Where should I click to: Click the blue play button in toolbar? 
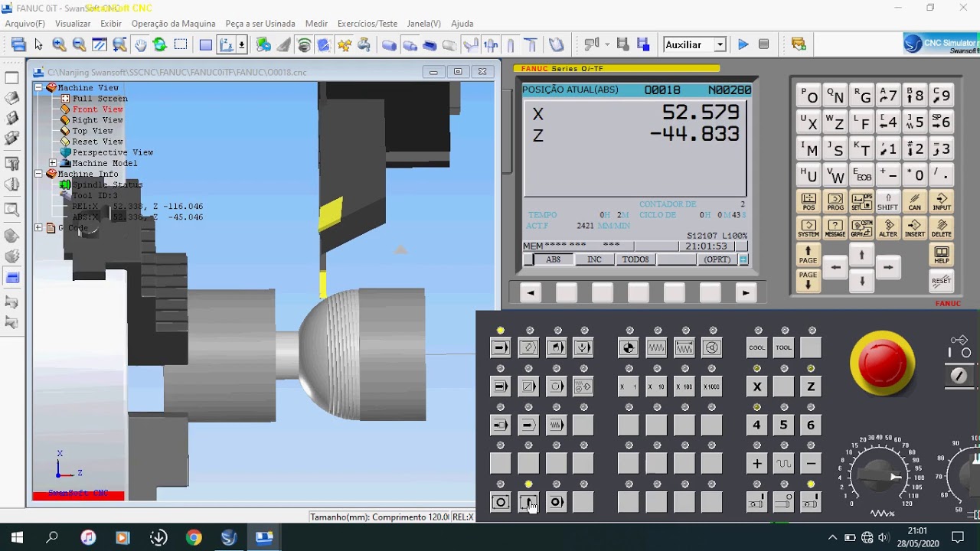click(743, 44)
